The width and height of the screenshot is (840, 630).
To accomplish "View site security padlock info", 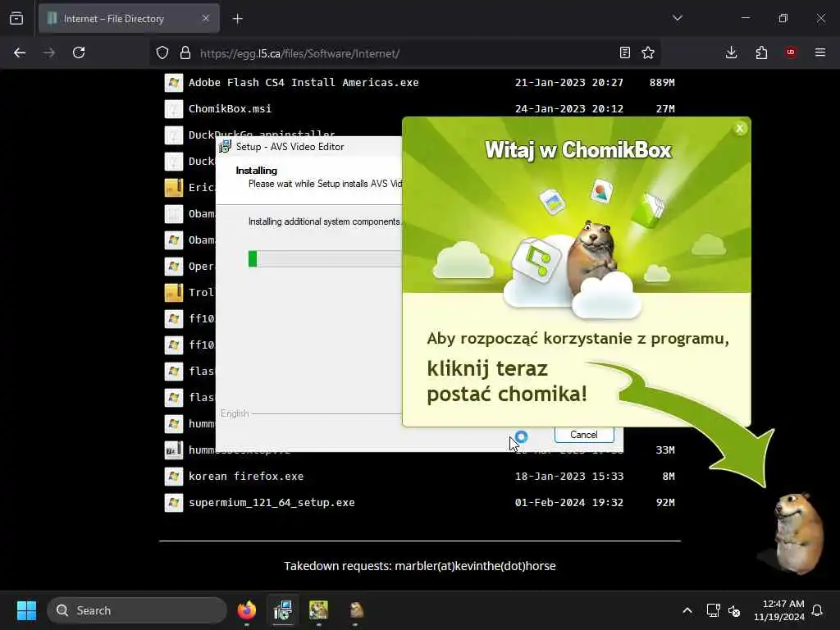I will (185, 53).
